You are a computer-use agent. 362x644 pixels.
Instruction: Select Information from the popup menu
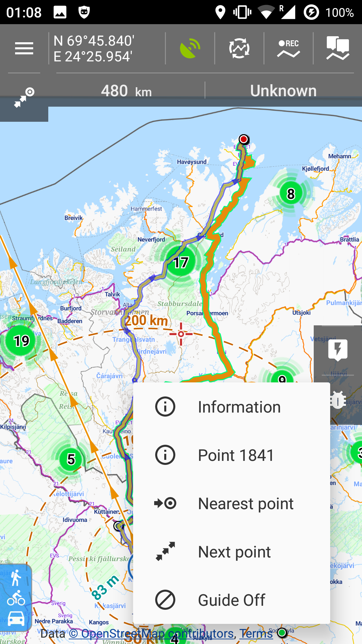coord(231,407)
